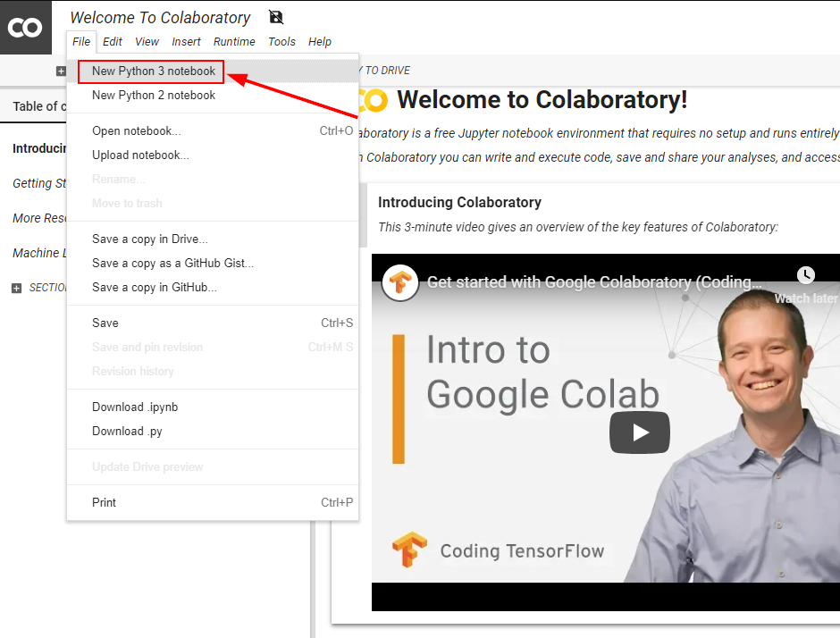
Task: Select Save a copy in Drive...
Action: (x=149, y=239)
